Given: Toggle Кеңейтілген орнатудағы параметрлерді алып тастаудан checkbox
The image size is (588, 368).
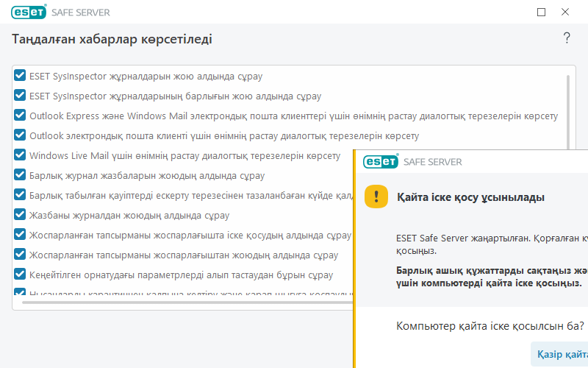Looking at the screenshot, I should tap(20, 274).
